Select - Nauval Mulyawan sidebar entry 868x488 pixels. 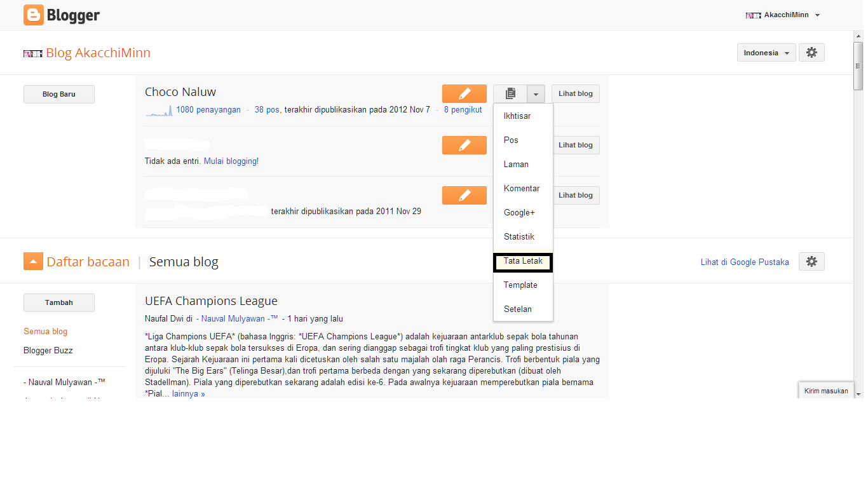[x=64, y=383]
